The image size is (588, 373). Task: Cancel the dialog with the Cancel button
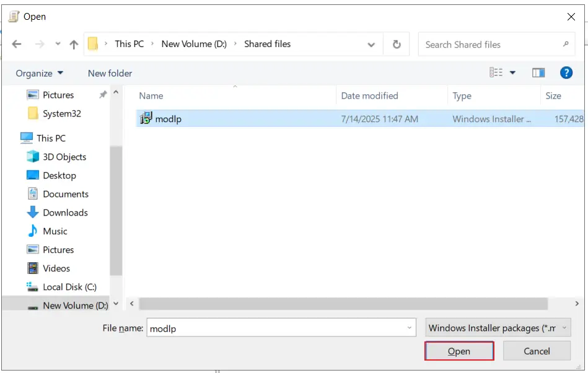[x=537, y=351]
